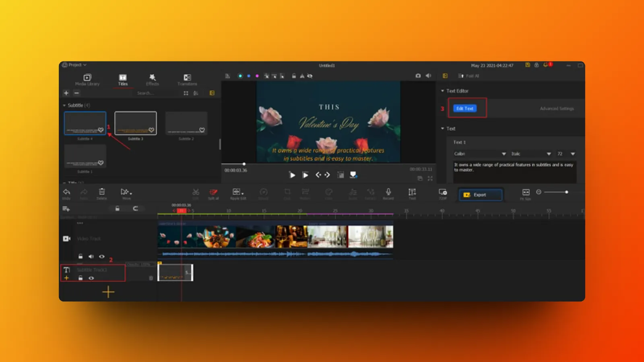Toggle Subtitle Track lock
The image size is (644, 362).
point(80,278)
